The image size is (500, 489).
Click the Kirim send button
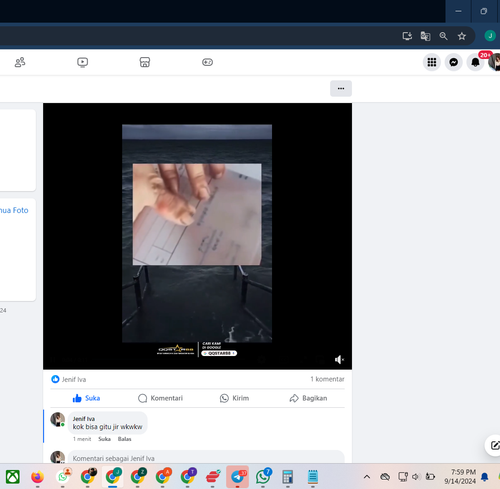click(x=234, y=398)
